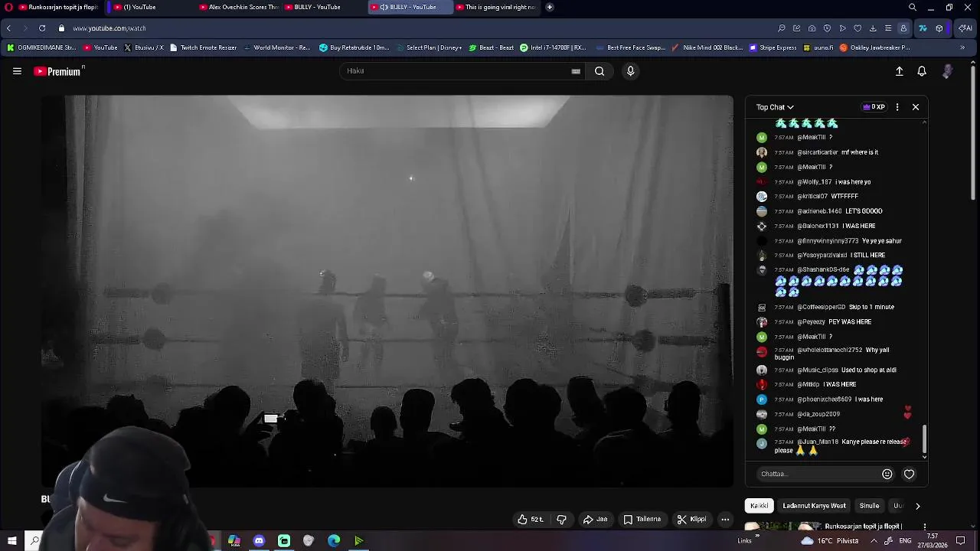Open Discord from the taskbar
The width and height of the screenshot is (980, 551).
point(259,541)
